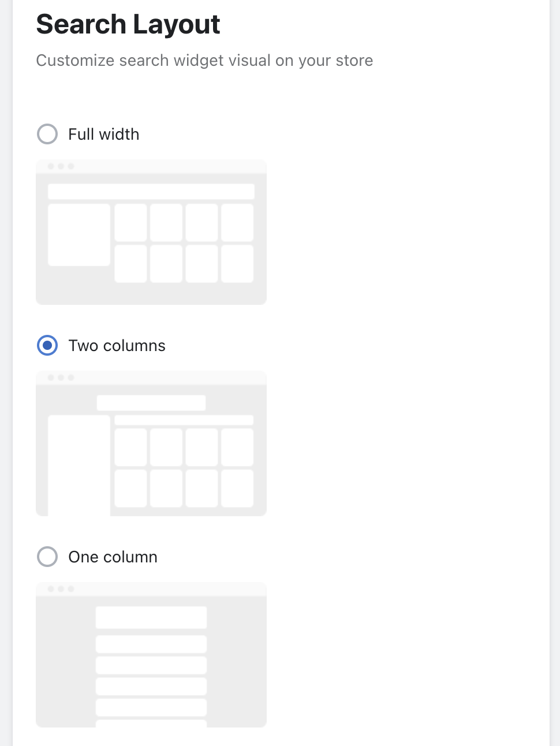560x746 pixels.
Task: Click the 'Two columns' label text
Action: pos(117,345)
